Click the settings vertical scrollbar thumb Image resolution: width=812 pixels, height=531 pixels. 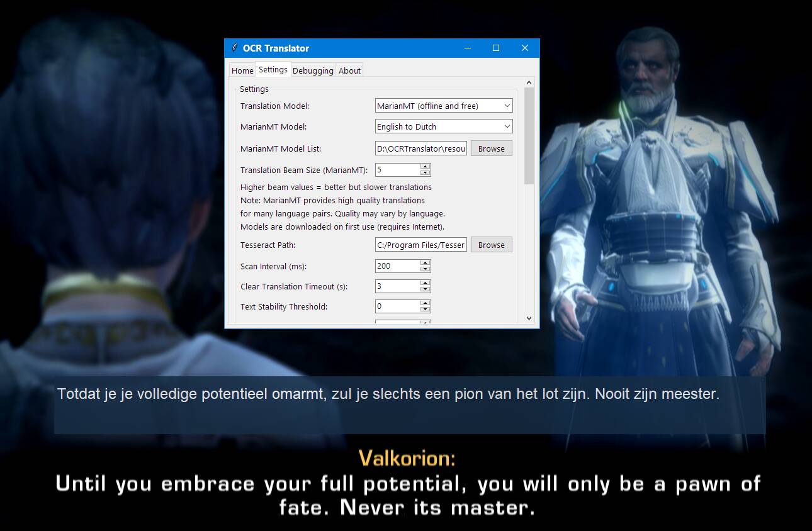click(529, 136)
